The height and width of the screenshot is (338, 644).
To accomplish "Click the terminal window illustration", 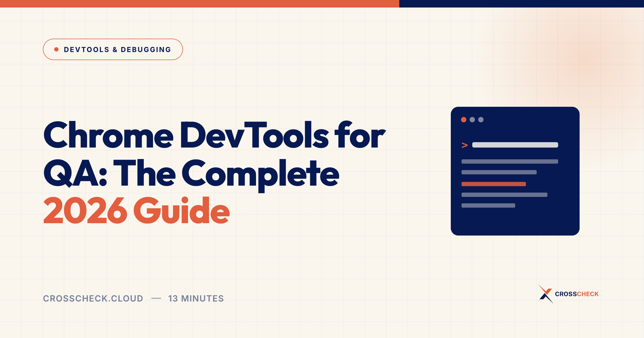I will click(x=515, y=171).
